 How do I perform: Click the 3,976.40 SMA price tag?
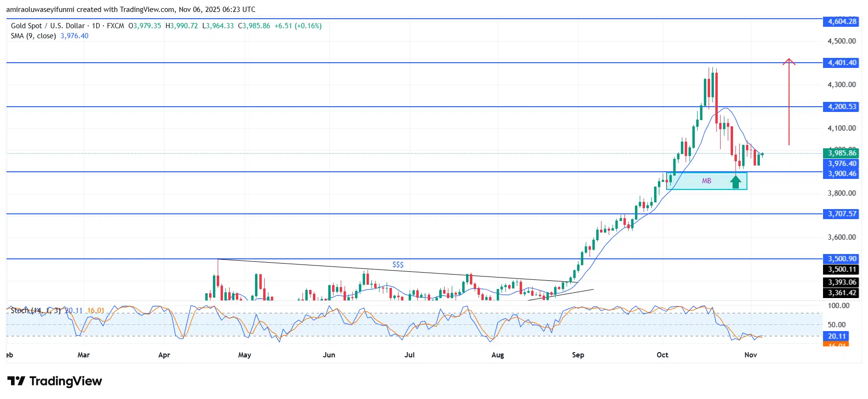(x=842, y=164)
